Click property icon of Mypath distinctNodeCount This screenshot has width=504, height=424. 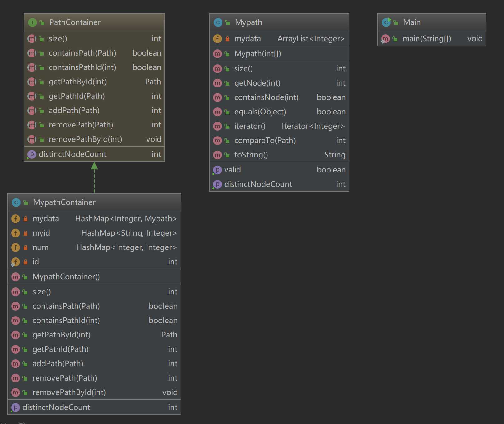click(217, 184)
